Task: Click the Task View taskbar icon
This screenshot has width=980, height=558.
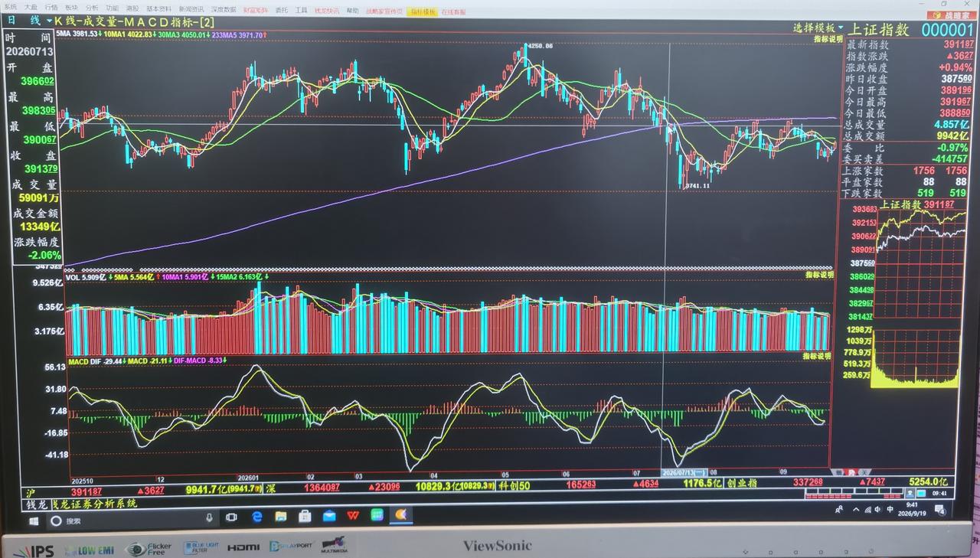Action: click(232, 518)
